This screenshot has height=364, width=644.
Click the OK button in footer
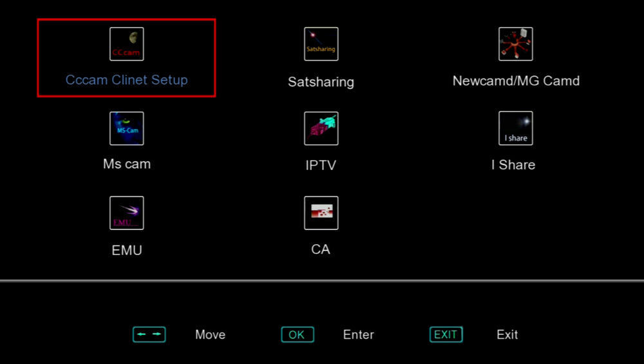298,334
